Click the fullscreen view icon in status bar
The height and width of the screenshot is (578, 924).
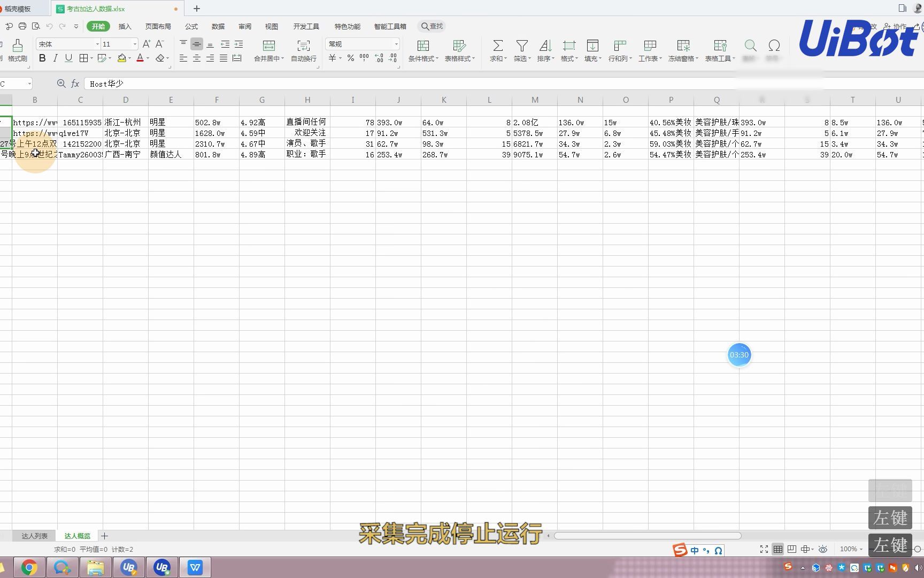pyautogui.click(x=764, y=549)
